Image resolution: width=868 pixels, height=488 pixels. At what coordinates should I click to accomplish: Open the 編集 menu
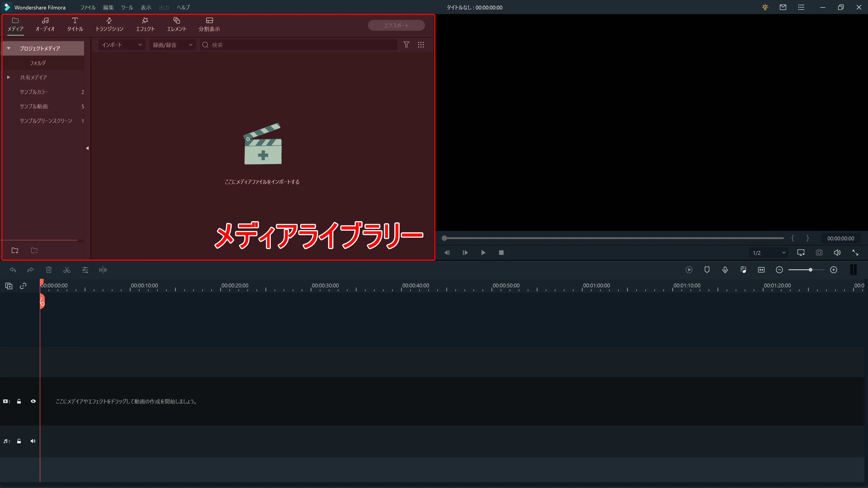click(x=108, y=7)
